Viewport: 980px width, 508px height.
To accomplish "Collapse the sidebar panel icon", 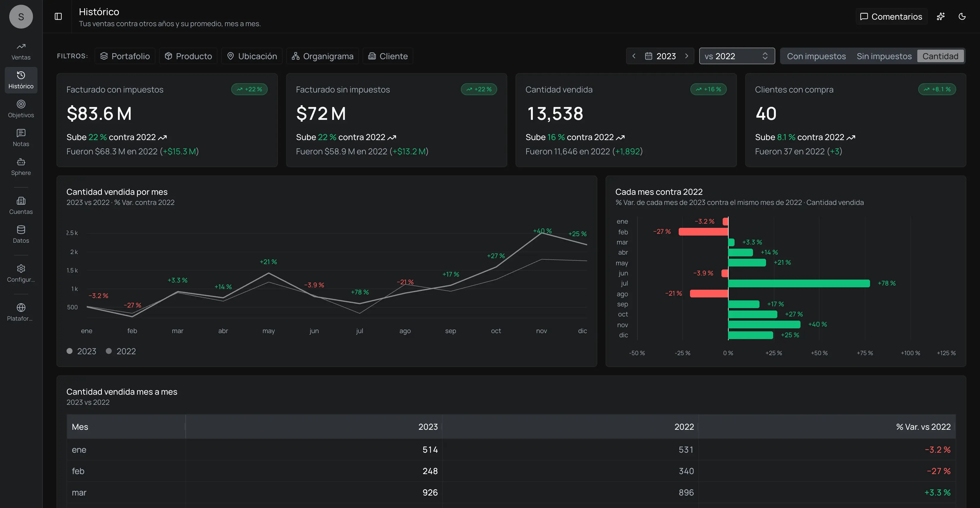I will click(58, 16).
